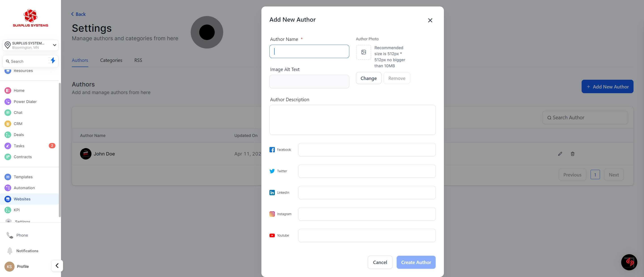Click the Create Author button
This screenshot has height=277, width=644.
tap(416, 262)
